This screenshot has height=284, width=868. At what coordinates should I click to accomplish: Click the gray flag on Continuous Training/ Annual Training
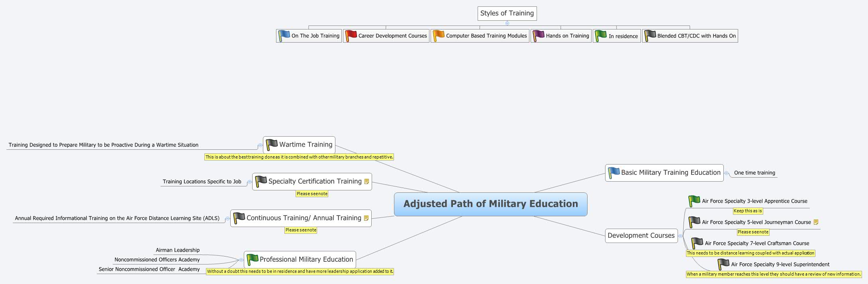click(x=239, y=218)
